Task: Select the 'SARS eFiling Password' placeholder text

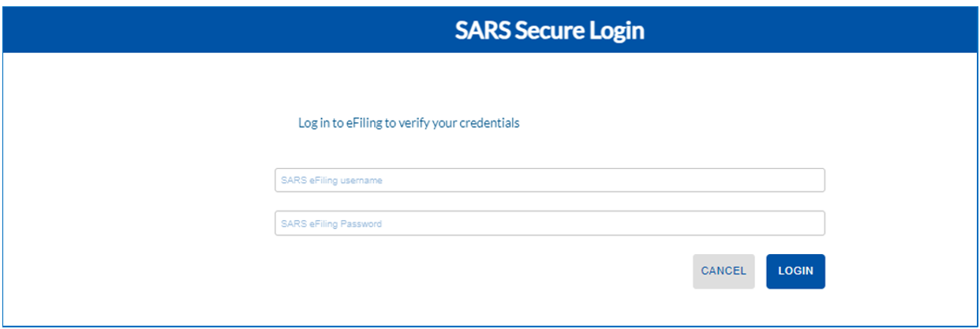Action: (x=331, y=224)
